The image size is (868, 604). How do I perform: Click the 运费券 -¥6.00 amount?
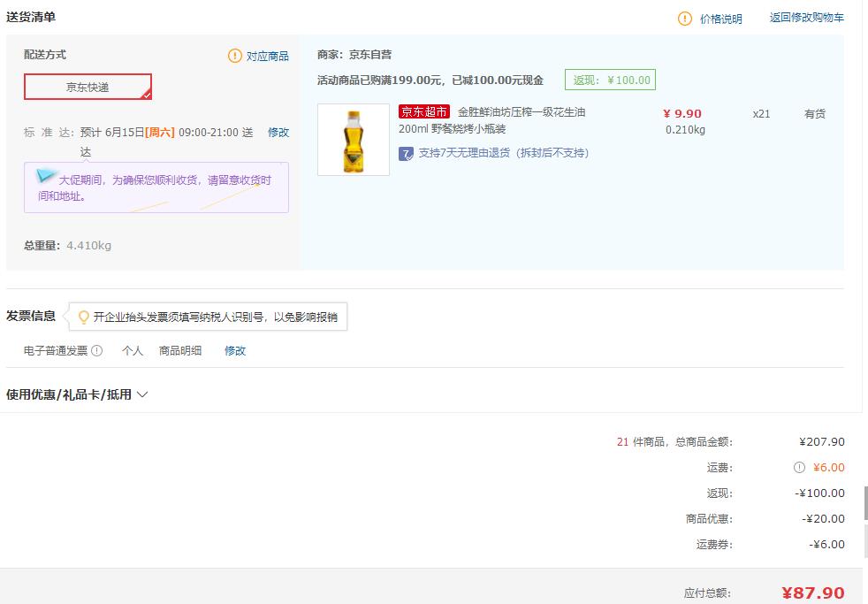826,544
